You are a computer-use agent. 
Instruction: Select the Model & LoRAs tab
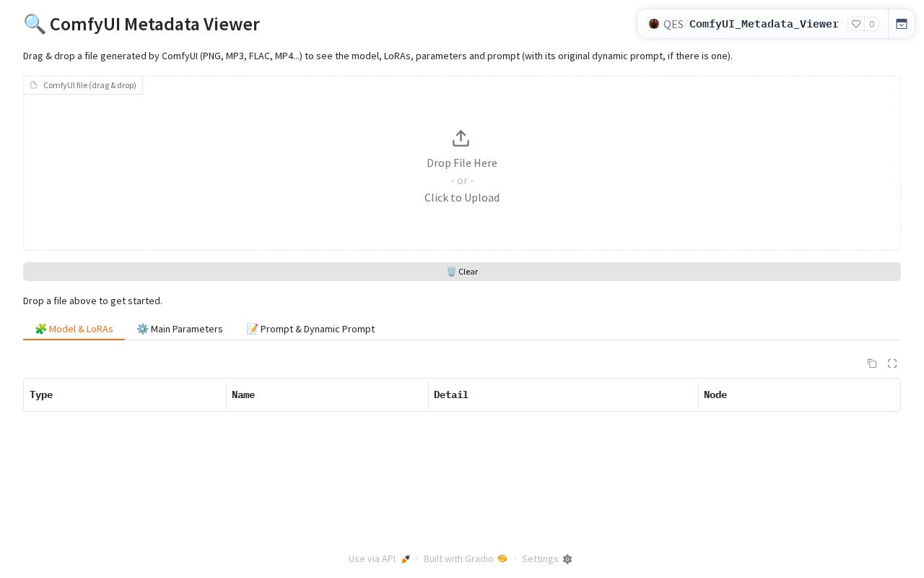click(x=74, y=329)
